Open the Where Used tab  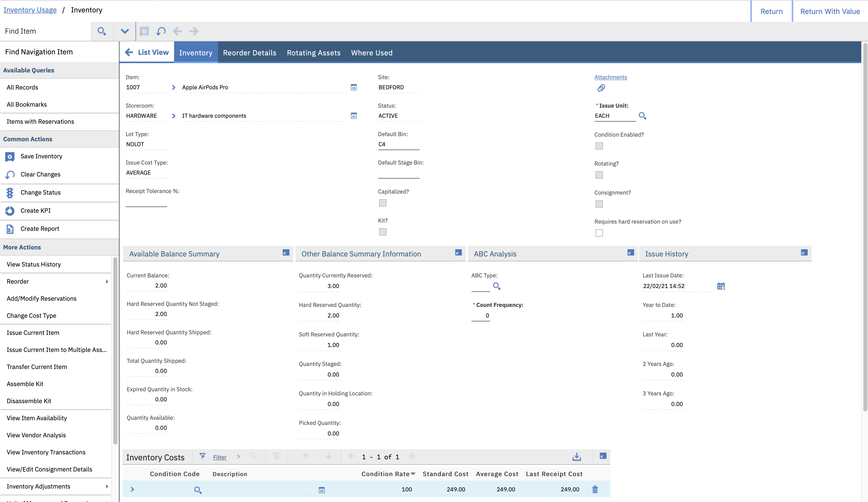coord(371,52)
